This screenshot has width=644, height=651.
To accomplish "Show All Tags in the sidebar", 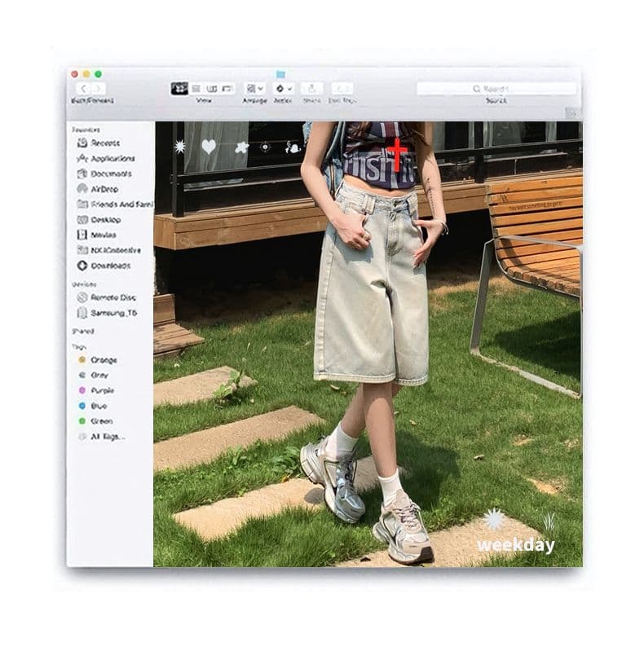I will 102,437.
